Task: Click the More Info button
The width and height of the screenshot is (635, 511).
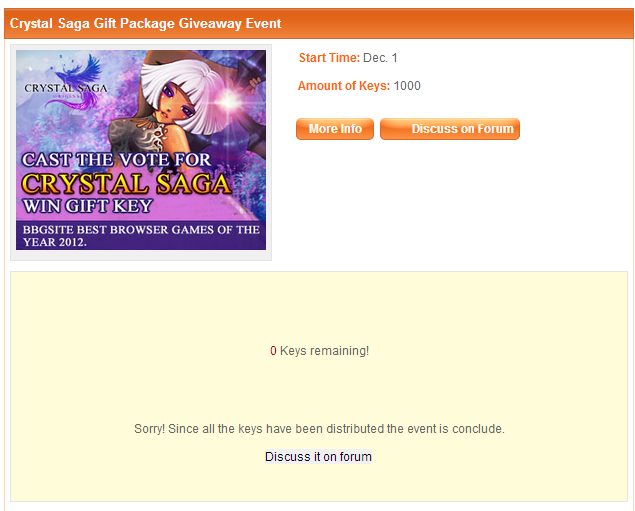Action: (x=335, y=129)
